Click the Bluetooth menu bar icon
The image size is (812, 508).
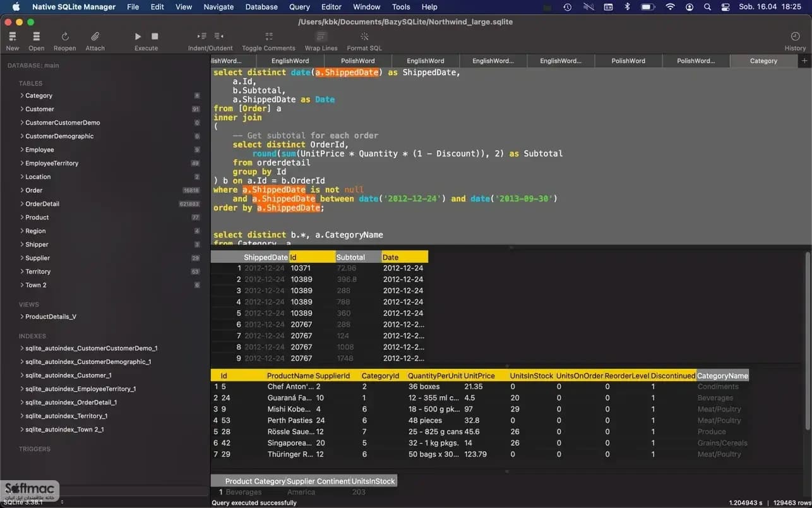[627, 7]
